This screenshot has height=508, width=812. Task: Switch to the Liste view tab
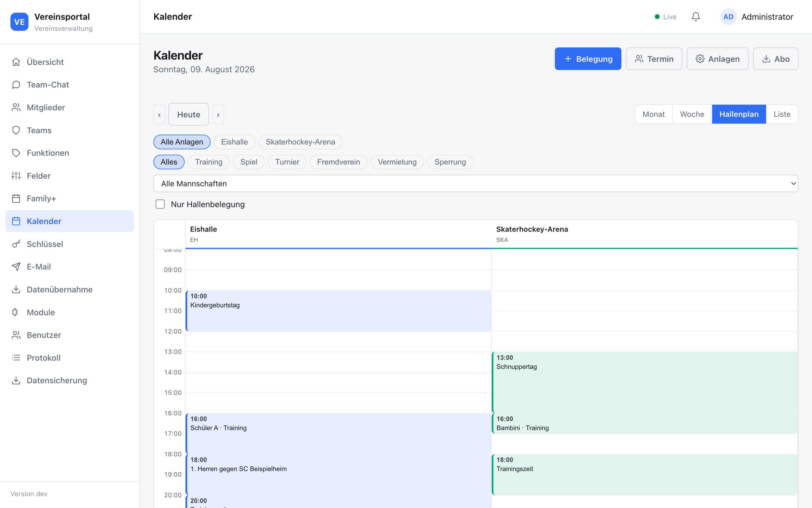(782, 114)
